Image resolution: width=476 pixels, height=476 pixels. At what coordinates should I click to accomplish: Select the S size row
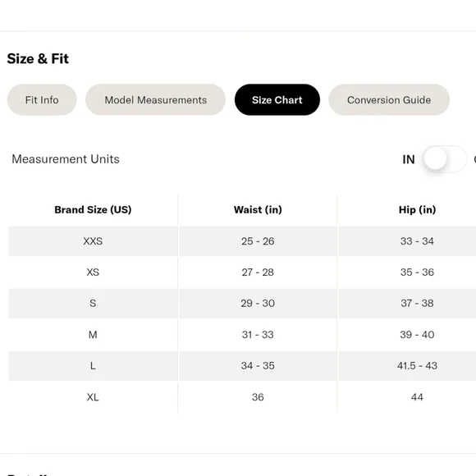coord(242,304)
